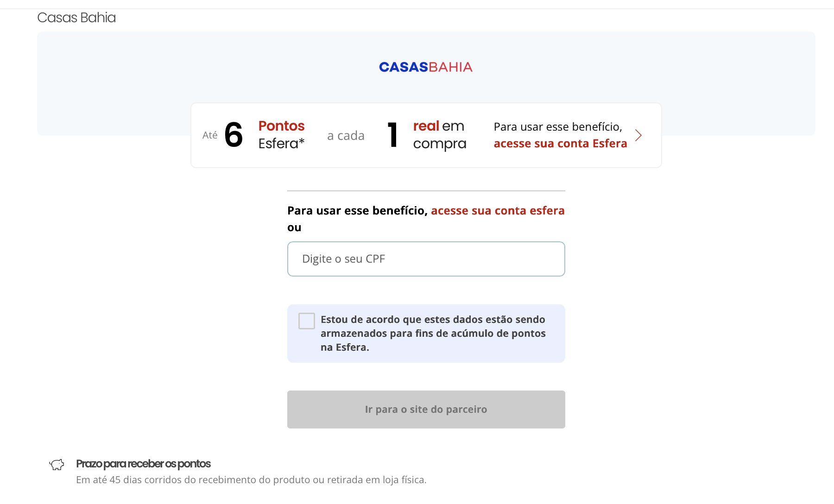Click the Casas Bahia logo in banner

425,67
